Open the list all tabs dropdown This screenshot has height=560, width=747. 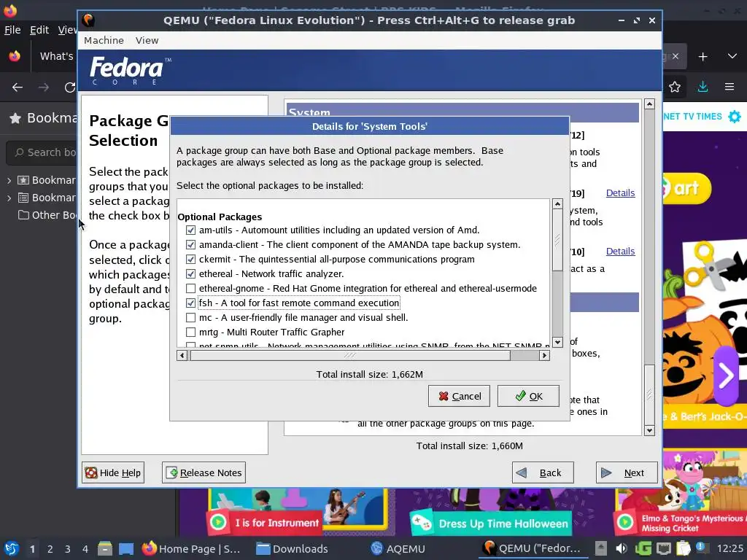[732, 56]
